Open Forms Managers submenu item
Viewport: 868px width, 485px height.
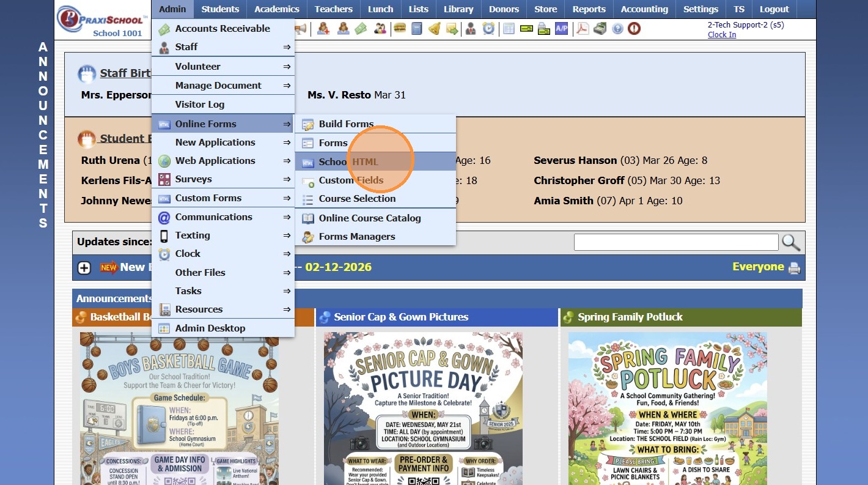(375, 237)
